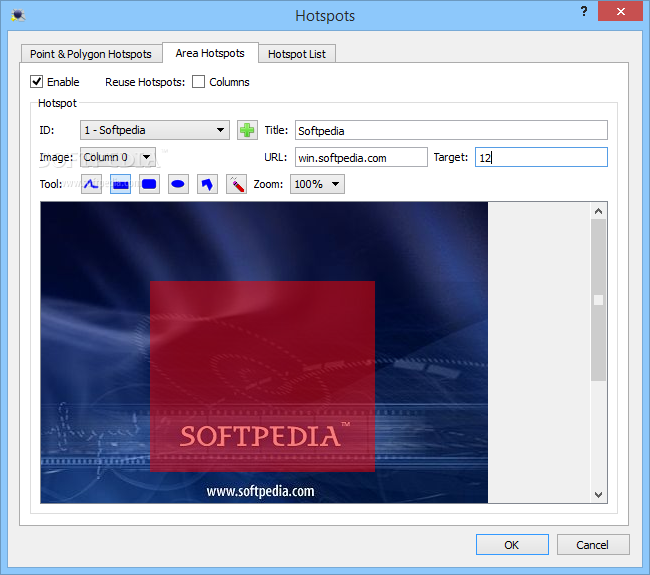Switch to Point & Polygon Hotspots tab
The height and width of the screenshot is (575, 650).
click(91, 54)
